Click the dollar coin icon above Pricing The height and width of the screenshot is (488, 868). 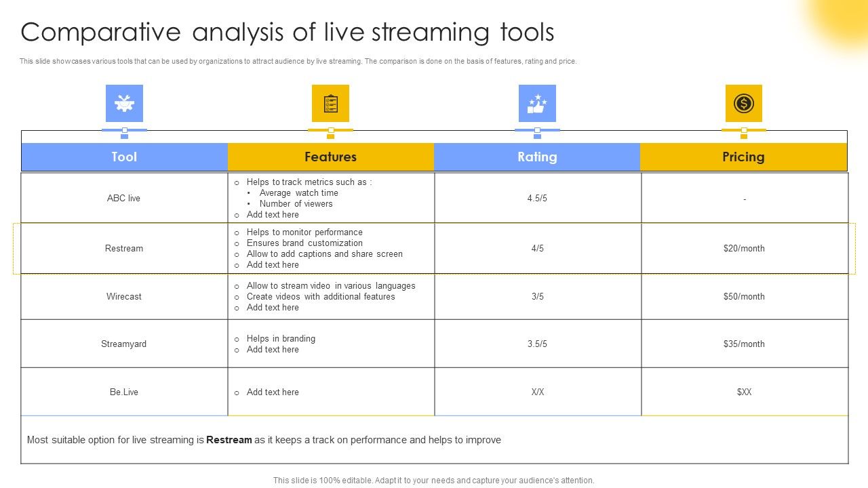pos(744,103)
